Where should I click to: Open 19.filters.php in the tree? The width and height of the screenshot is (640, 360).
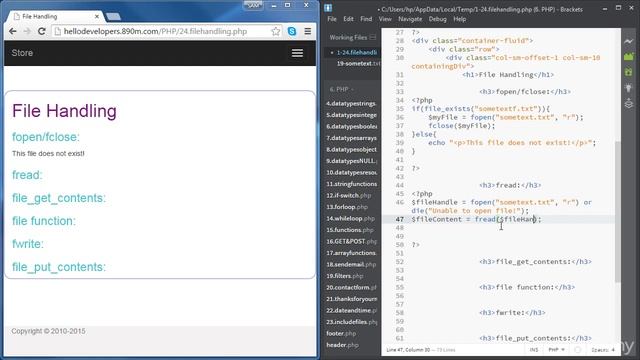coord(344,276)
